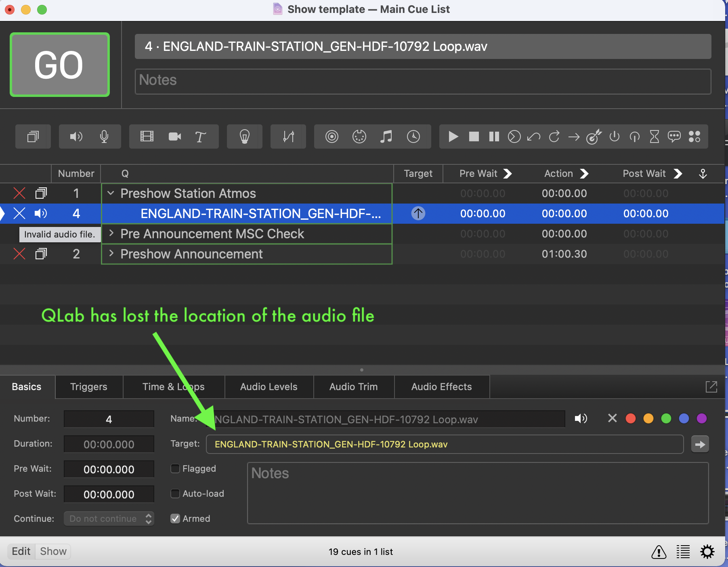Set cue color to blue

684,418
